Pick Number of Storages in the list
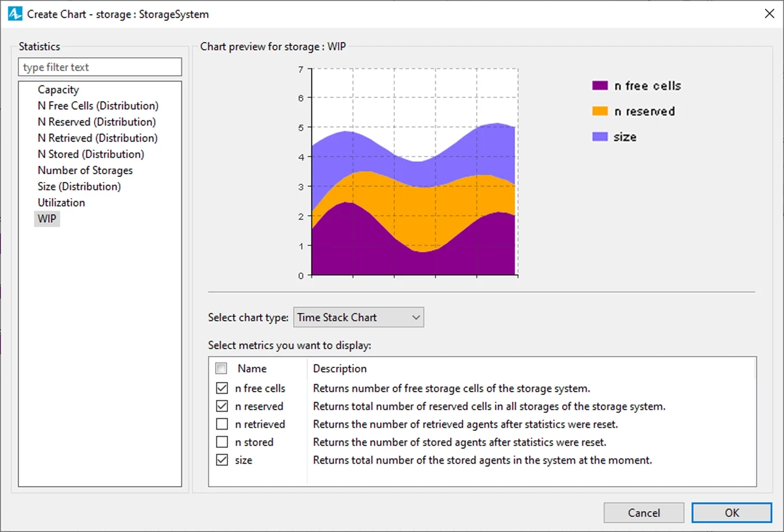The image size is (784, 532). click(85, 170)
